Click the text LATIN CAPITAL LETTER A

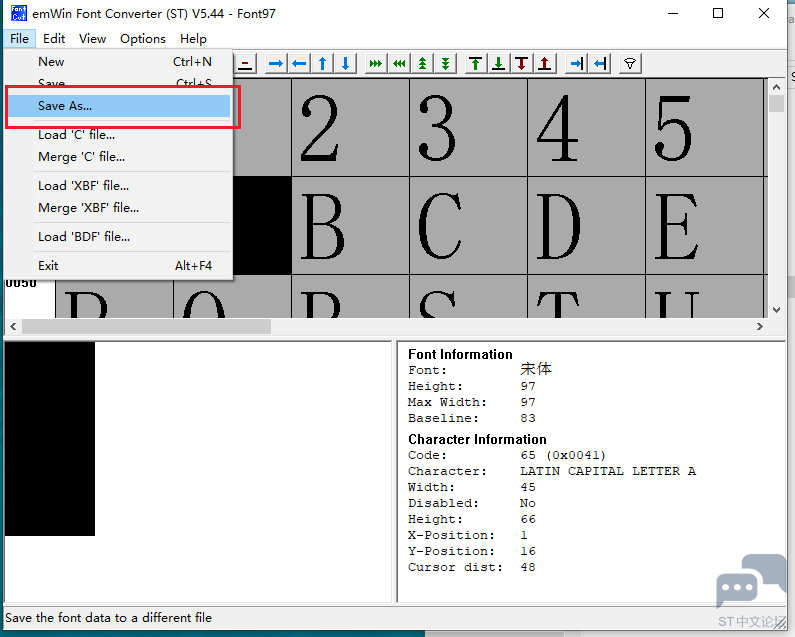[x=608, y=471]
